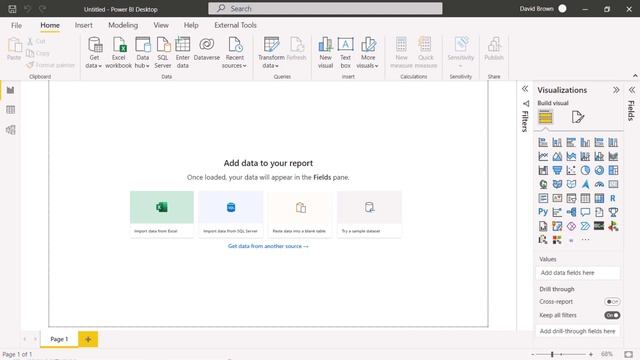Screen dimensions: 640x360
Task: Switch to Report view in left sidebar
Action: tap(11, 90)
